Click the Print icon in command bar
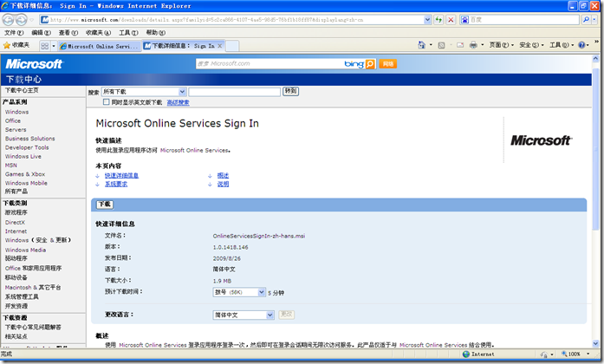This screenshot has width=604, height=364. 473,45
